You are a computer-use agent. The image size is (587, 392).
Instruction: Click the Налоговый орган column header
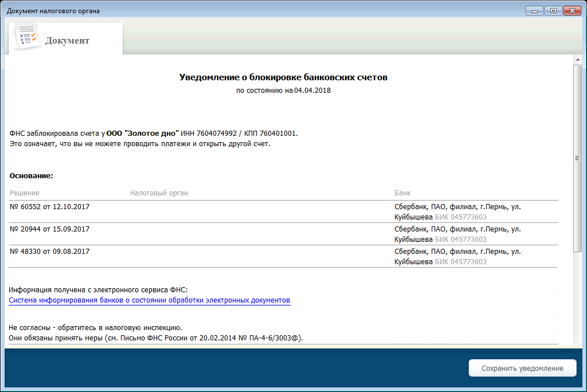[x=159, y=193]
